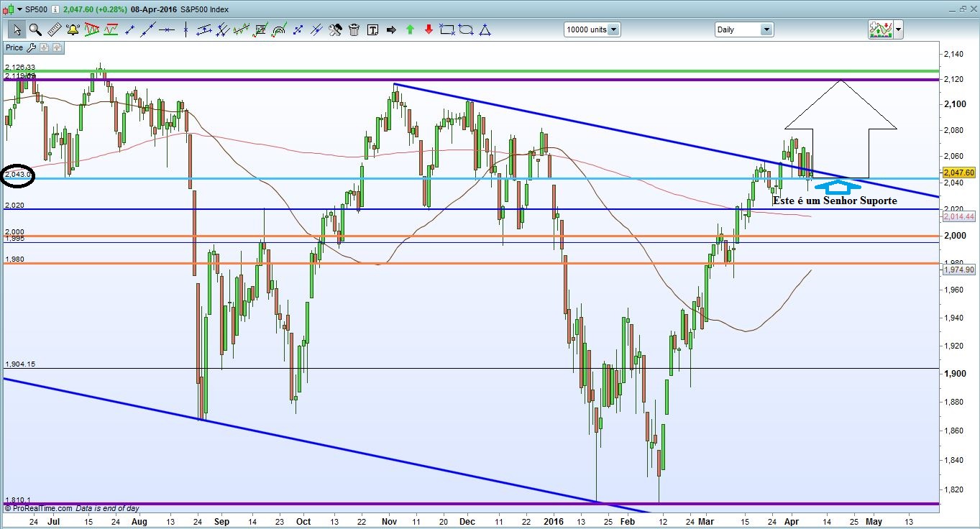
Task: Insert a red down arrow marker
Action: point(429,29)
